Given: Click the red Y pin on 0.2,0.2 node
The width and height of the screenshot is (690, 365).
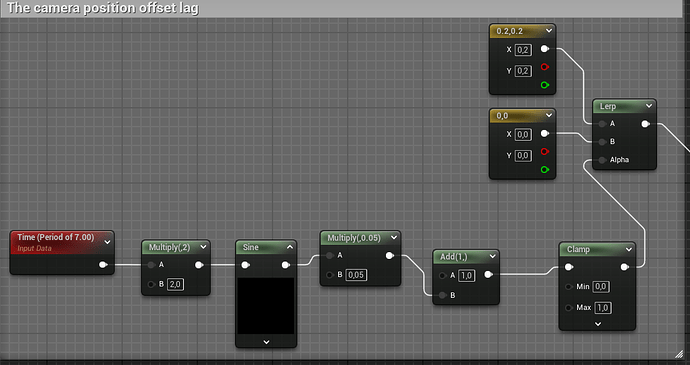Looking at the screenshot, I should point(545,67).
